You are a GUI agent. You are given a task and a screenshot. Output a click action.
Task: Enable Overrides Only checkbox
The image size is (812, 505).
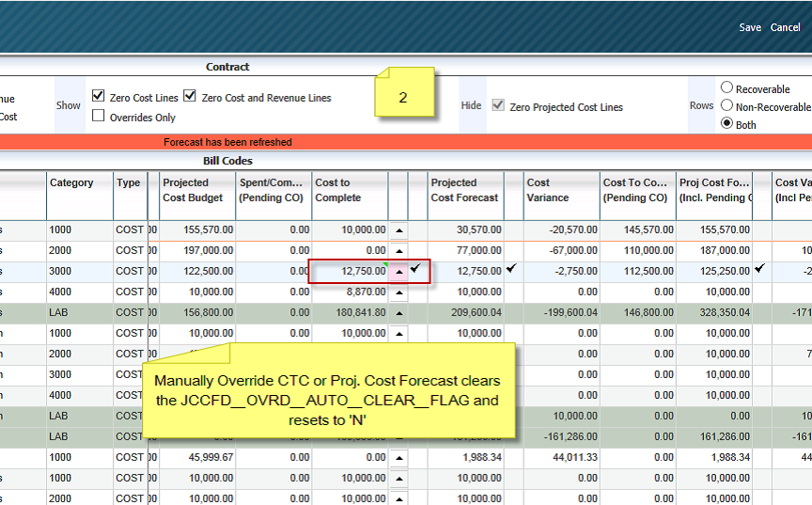(99, 116)
